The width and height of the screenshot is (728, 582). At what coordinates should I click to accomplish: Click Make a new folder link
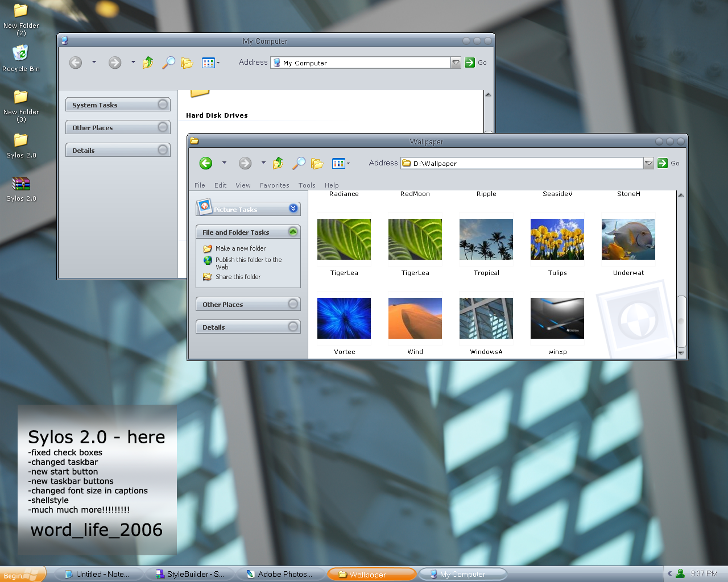tap(241, 248)
